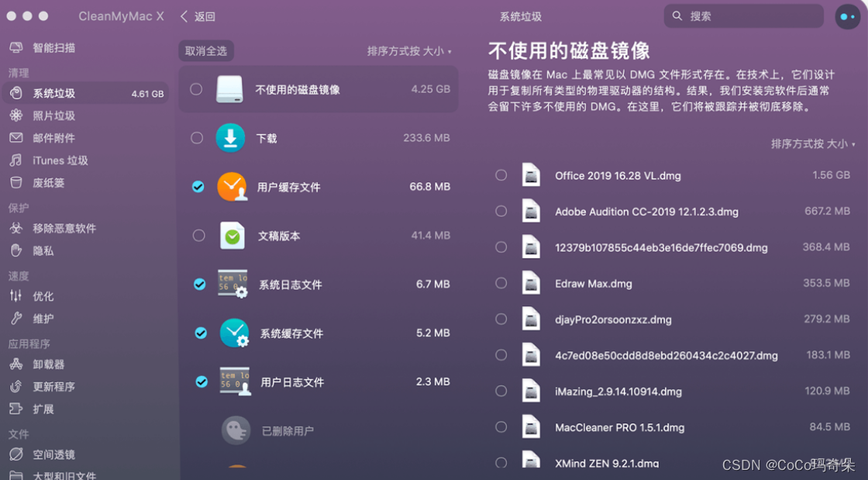Open Photo Junk (照片垃圾) flower icon
This screenshot has height=480, width=868.
[16, 116]
